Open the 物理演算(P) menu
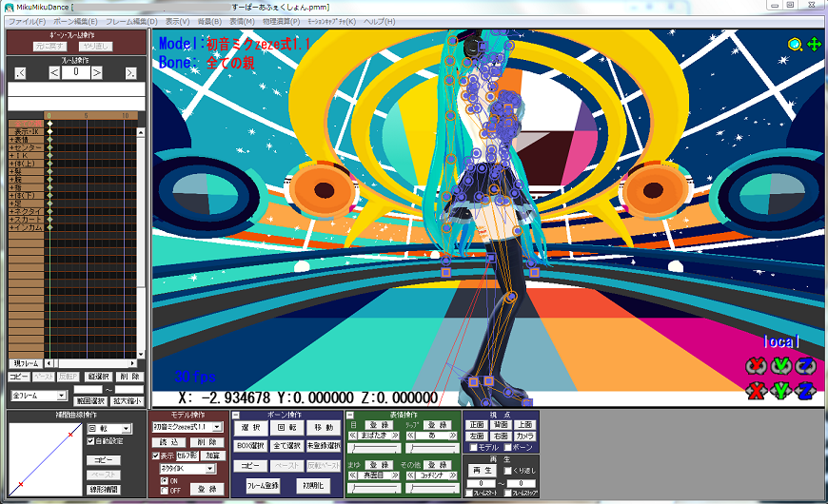This screenshot has height=504, width=828. click(x=282, y=22)
